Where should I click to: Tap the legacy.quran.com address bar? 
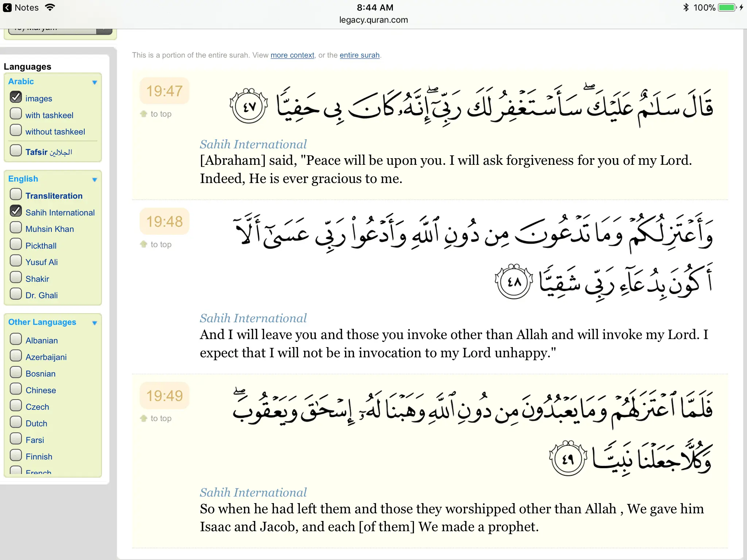(x=373, y=20)
